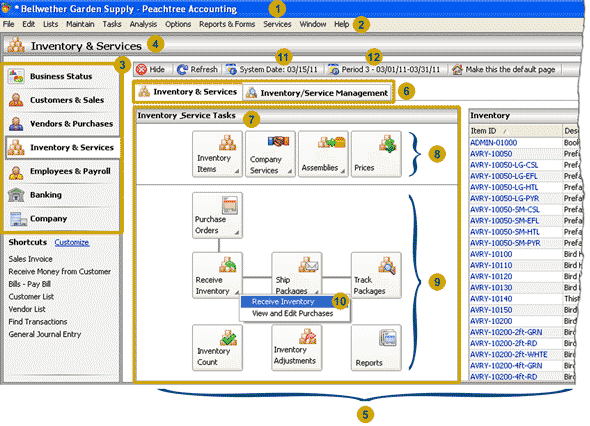Switch to the Inventory/Service Management tab
This screenshot has height=426, width=590.
click(x=317, y=93)
